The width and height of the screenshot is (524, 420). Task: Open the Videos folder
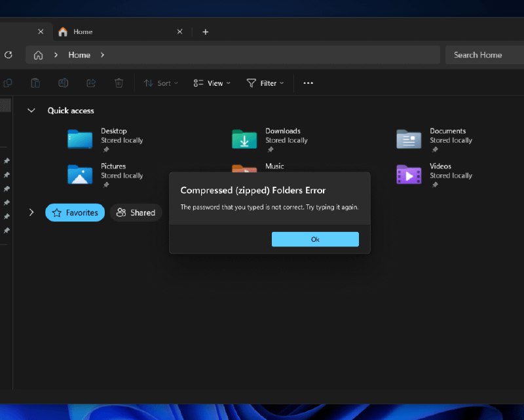point(409,174)
